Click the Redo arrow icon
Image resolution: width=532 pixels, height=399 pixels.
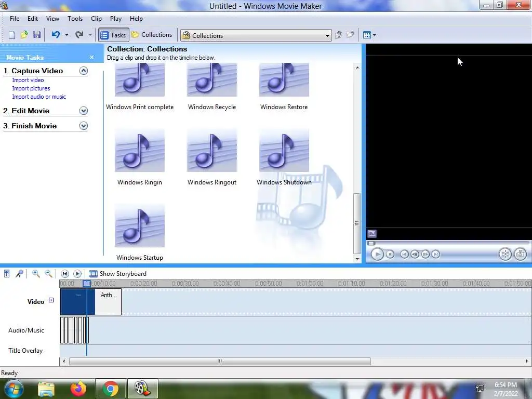79,35
